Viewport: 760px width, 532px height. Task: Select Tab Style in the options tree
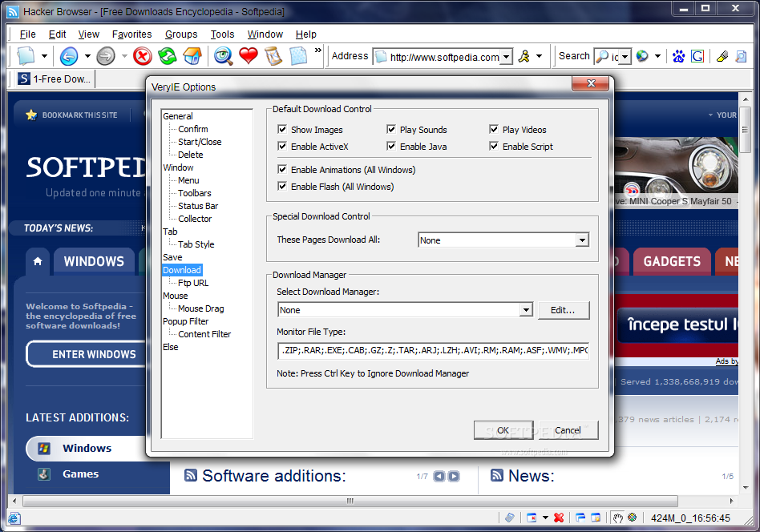196,244
